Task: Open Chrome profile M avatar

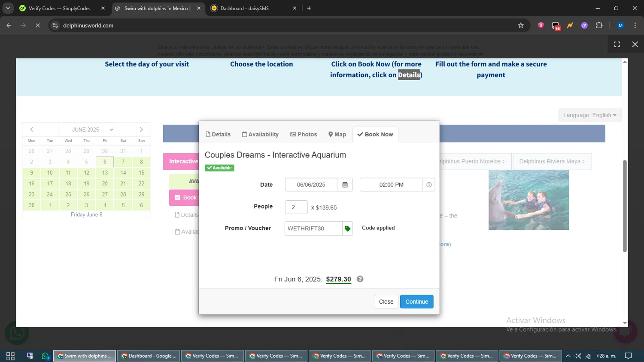Action: tap(620, 25)
